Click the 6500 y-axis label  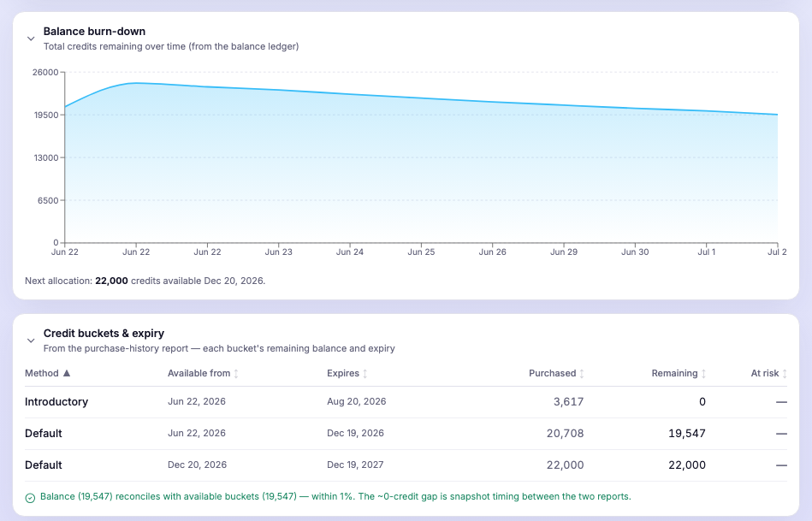pos(48,200)
